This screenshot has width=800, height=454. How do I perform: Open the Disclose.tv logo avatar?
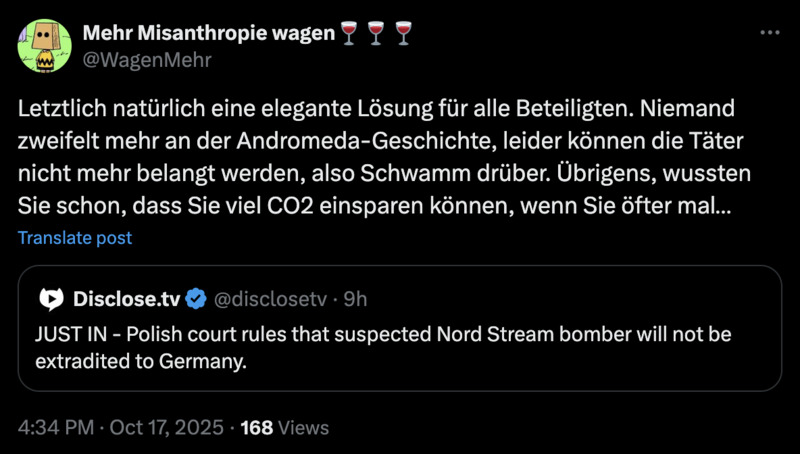tap(52, 298)
